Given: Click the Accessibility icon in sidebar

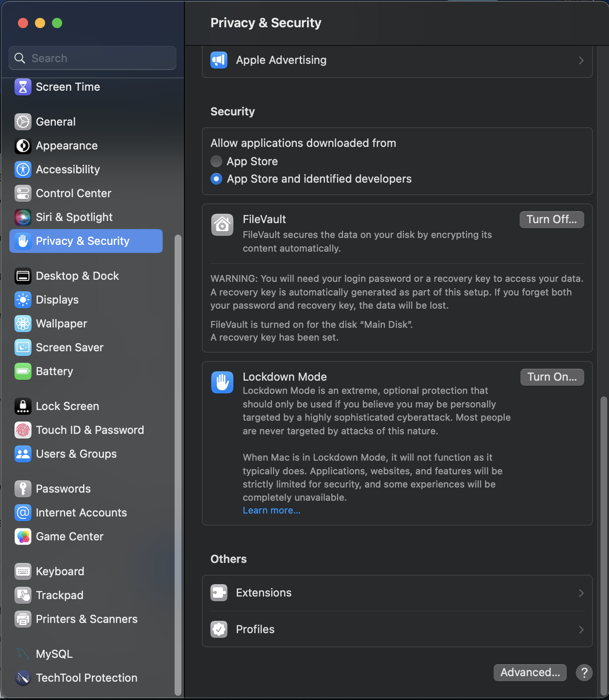Looking at the screenshot, I should [23, 169].
